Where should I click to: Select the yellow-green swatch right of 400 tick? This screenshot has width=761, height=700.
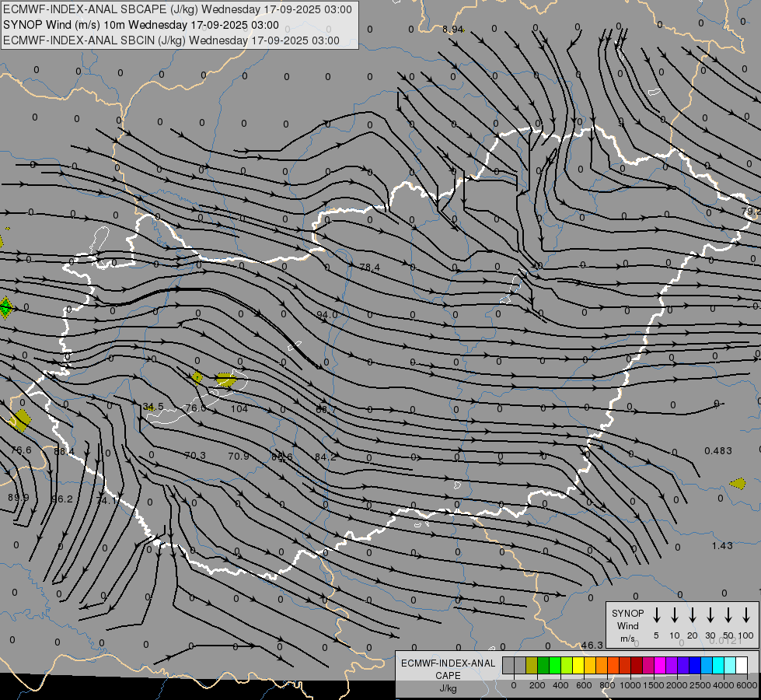coord(567,665)
